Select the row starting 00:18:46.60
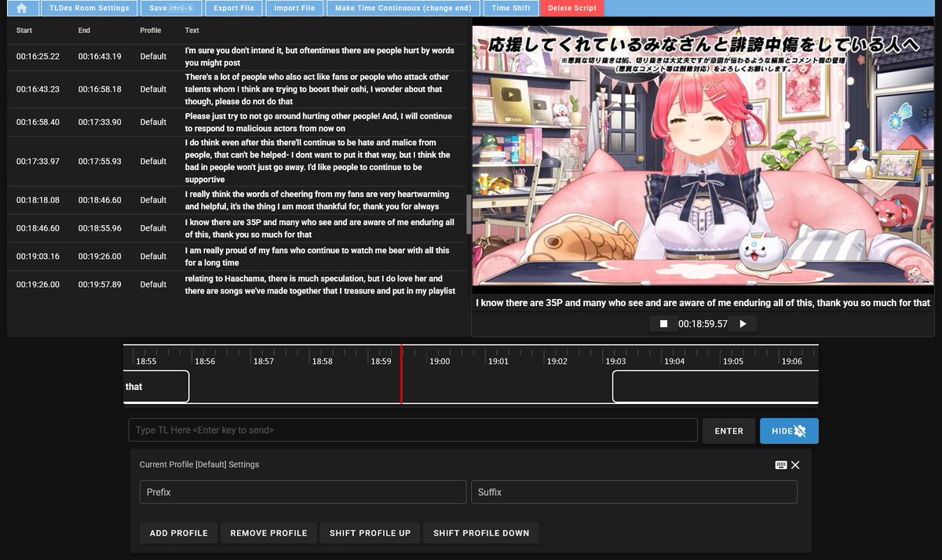The height and width of the screenshot is (560, 942). (x=236, y=228)
